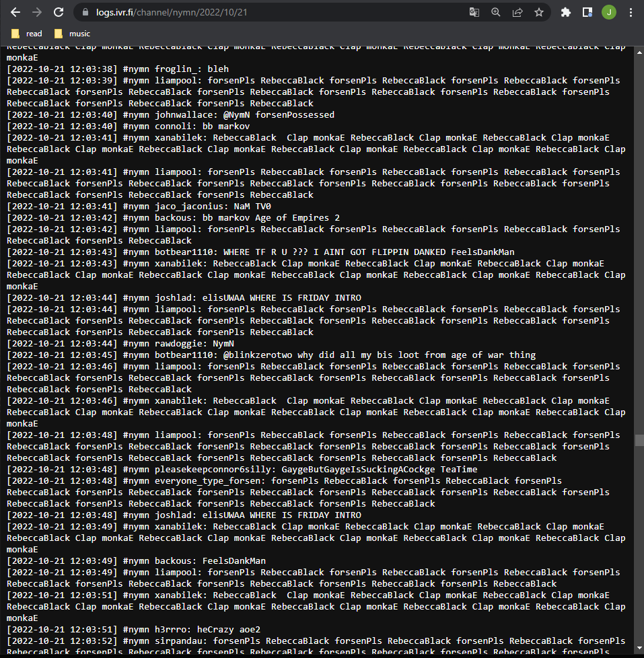
Task: Click everyone_type_forsen username line
Action: click(x=308, y=492)
